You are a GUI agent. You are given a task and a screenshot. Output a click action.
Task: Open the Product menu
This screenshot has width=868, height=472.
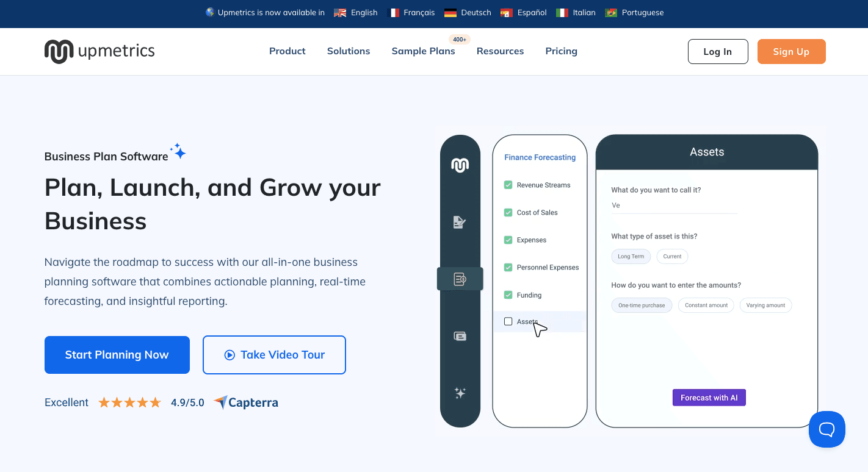coord(288,51)
